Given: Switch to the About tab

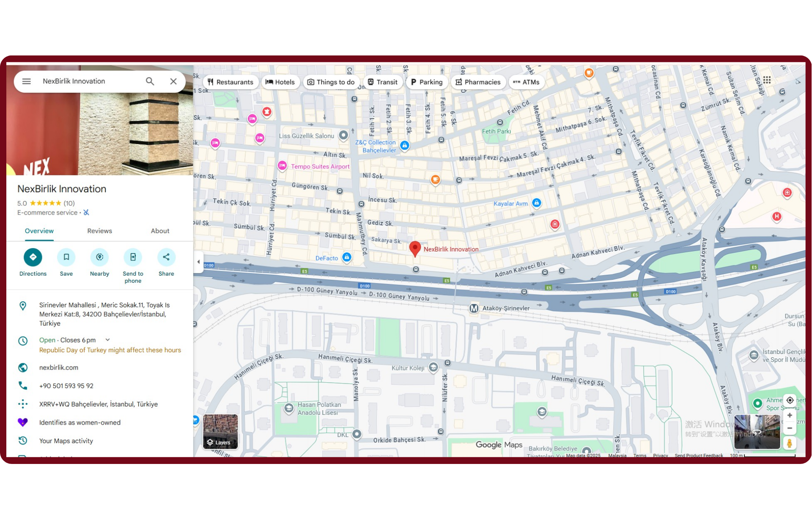Looking at the screenshot, I should [160, 231].
